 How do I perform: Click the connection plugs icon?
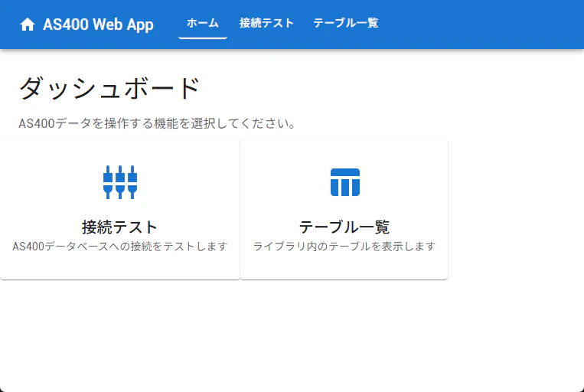[x=120, y=182]
